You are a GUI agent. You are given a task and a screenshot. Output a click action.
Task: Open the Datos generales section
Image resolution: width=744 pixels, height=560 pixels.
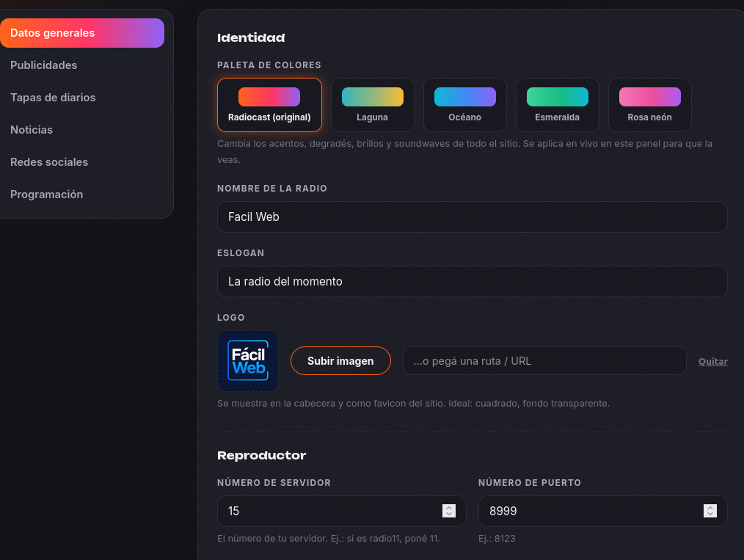coord(82,33)
